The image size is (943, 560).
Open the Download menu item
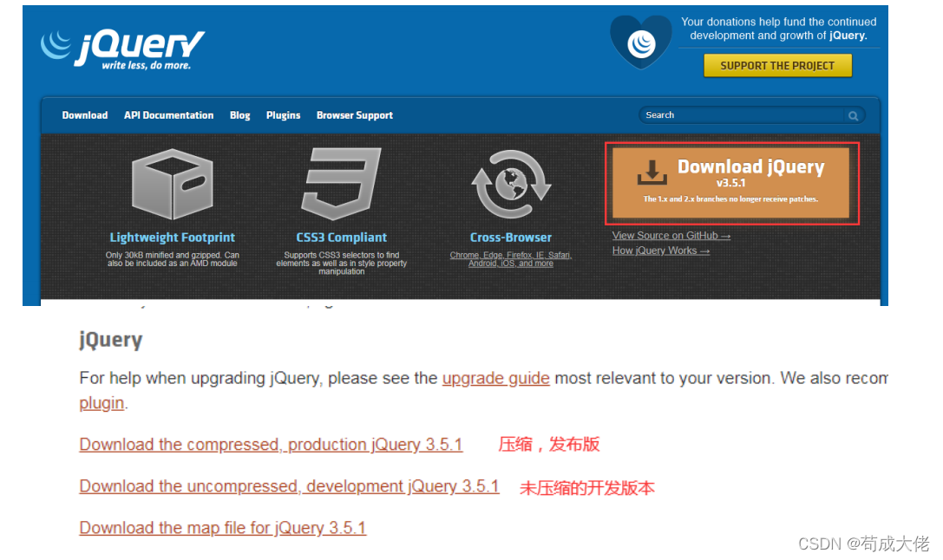[x=85, y=115]
